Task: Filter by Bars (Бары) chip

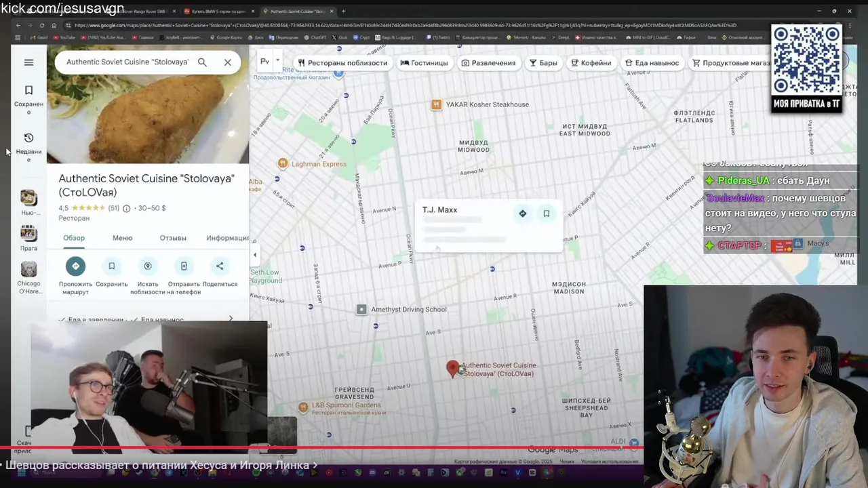Action: click(x=543, y=62)
